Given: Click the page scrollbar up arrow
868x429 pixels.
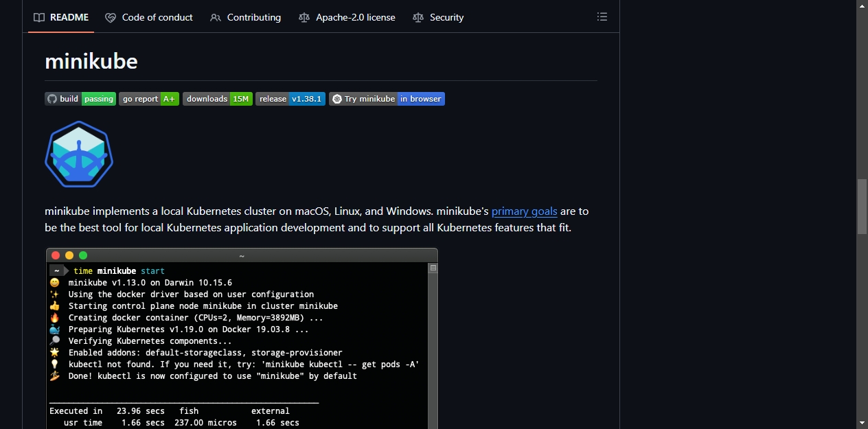Looking at the screenshot, I should coord(862,5).
